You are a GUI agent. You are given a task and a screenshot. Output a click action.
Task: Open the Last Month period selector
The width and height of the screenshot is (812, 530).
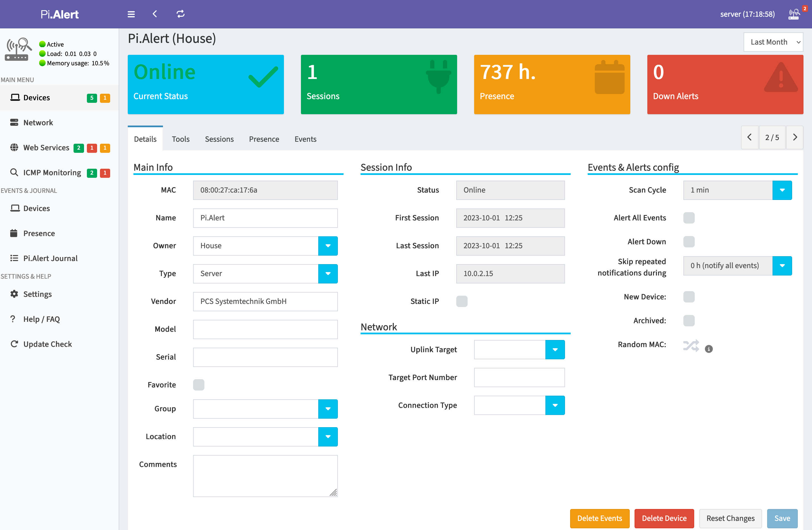tap(773, 42)
